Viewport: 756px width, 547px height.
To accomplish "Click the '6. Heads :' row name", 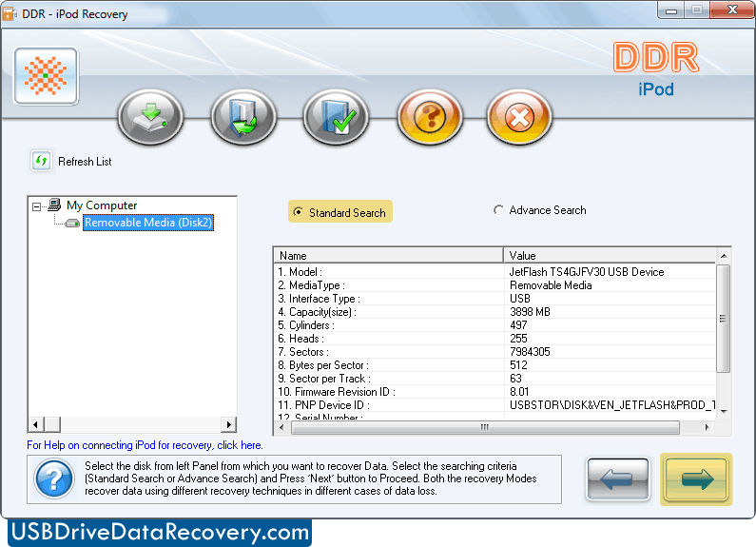I will [300, 339].
